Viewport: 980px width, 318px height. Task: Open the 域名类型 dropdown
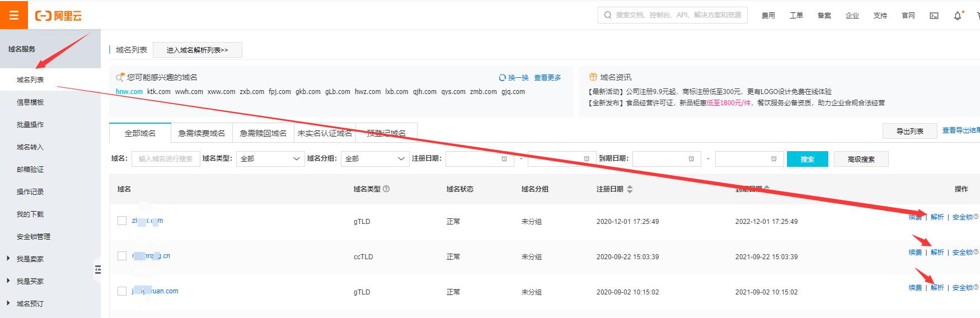click(x=270, y=159)
